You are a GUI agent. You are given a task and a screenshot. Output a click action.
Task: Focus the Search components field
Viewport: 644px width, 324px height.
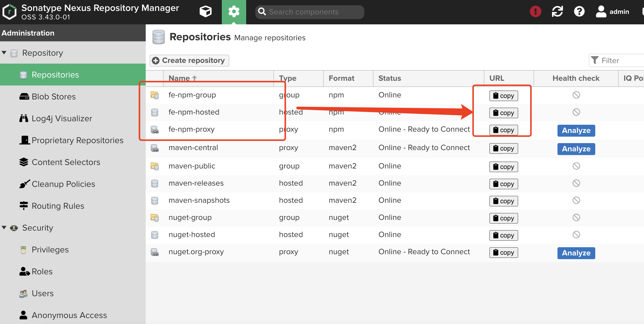310,12
